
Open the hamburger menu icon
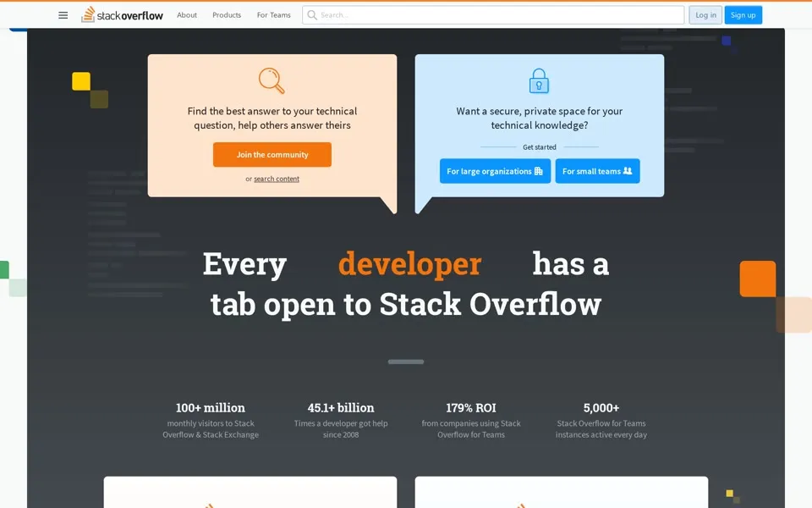click(x=63, y=15)
